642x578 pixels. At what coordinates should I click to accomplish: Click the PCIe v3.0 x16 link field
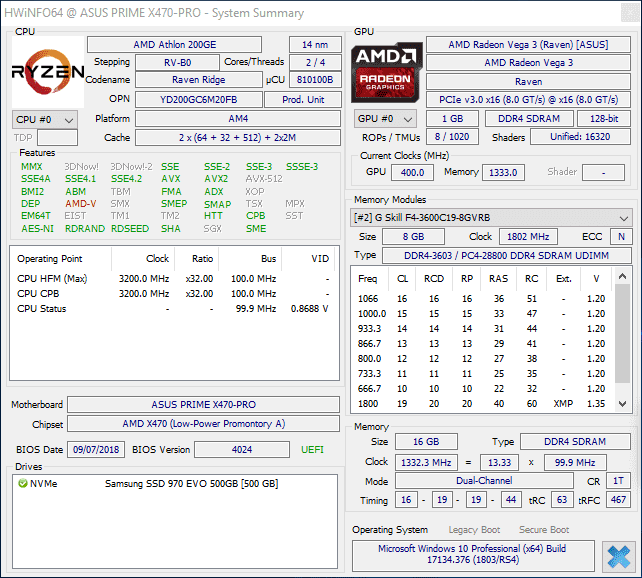point(528,99)
